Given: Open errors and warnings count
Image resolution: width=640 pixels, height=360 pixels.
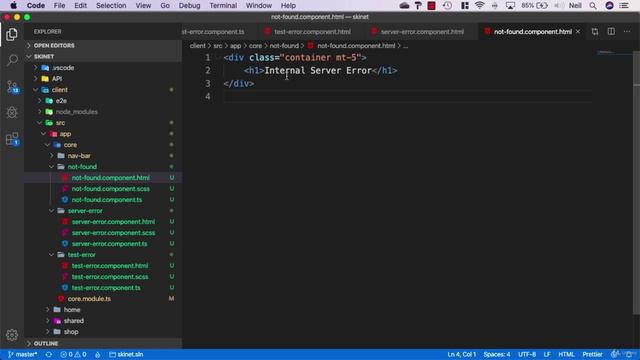Looking at the screenshot, I should 73,355.
